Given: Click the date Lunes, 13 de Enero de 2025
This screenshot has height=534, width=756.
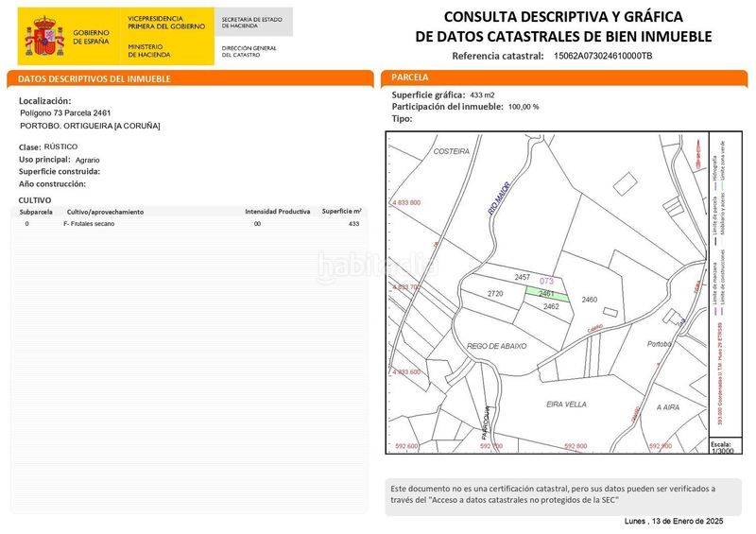Looking at the screenshot, I should coord(674,521).
